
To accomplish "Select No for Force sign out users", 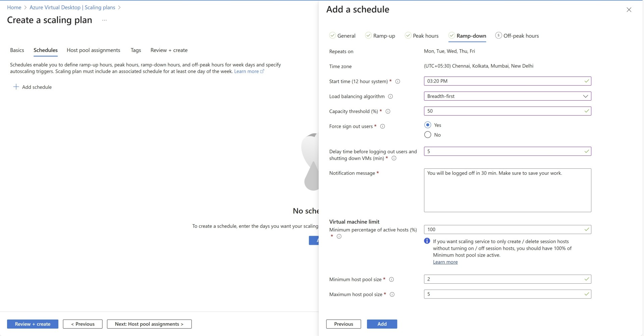I will (428, 135).
